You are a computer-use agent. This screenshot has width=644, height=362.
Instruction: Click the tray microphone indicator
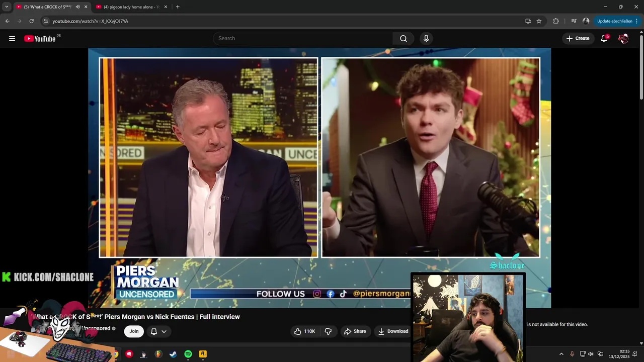[x=572, y=354]
